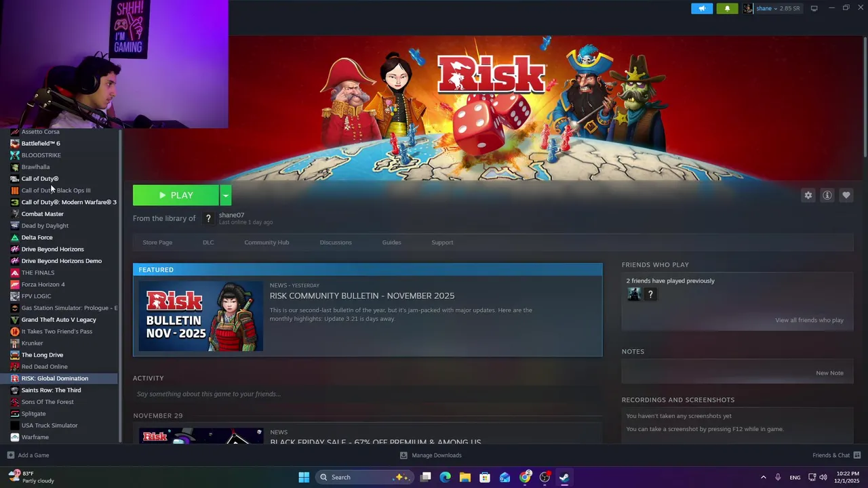Click the Big Picture monitor icon

point(814,8)
